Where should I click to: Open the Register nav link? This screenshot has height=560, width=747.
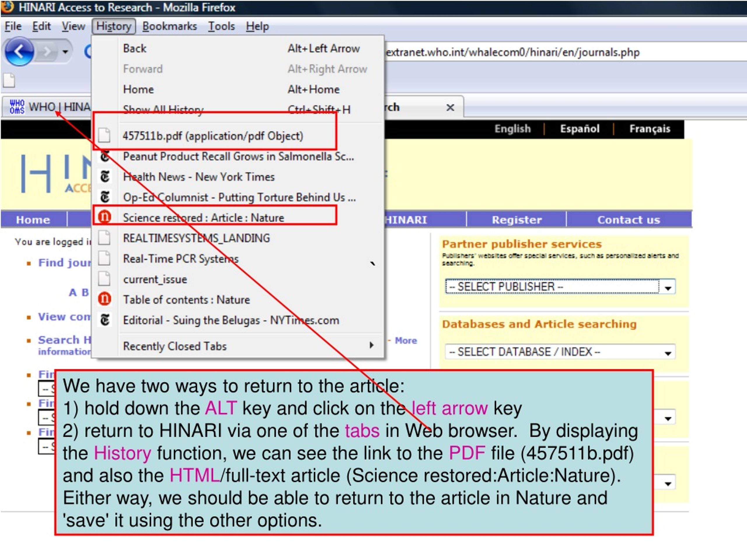(516, 220)
